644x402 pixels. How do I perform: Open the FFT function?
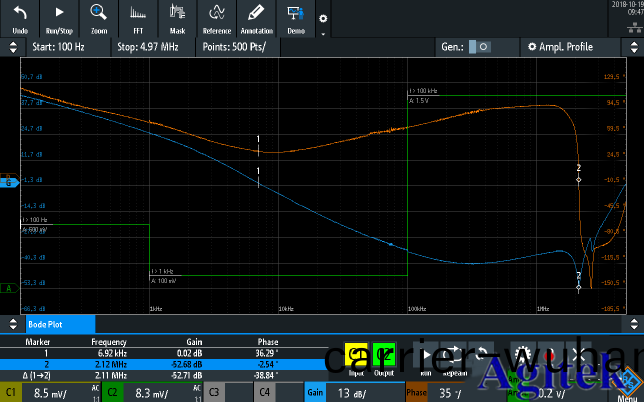[x=137, y=18]
